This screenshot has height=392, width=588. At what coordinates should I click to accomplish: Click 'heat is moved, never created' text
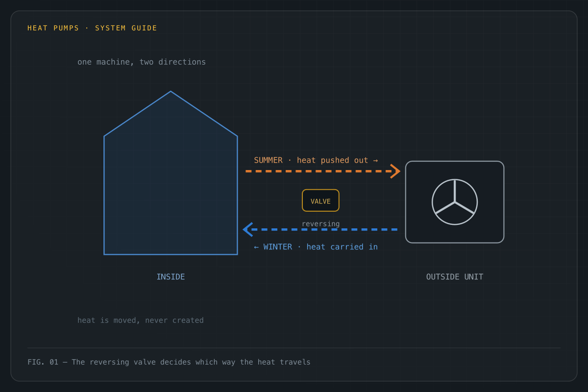tap(141, 320)
